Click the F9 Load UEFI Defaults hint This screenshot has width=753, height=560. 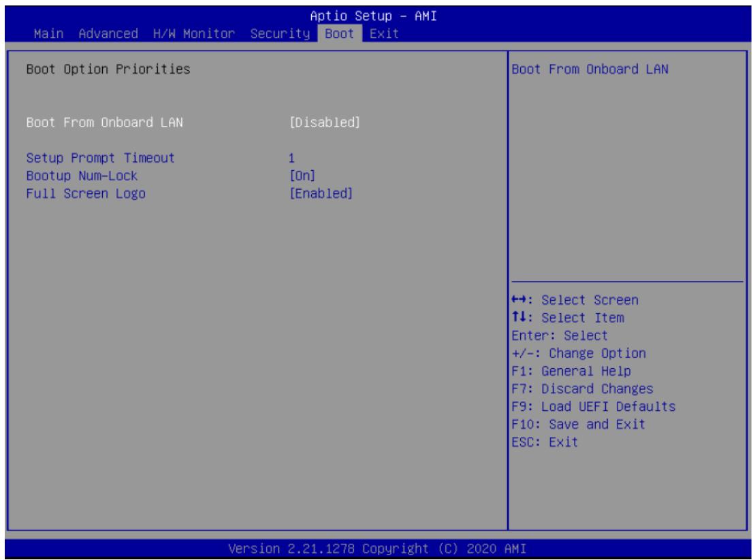coord(594,407)
